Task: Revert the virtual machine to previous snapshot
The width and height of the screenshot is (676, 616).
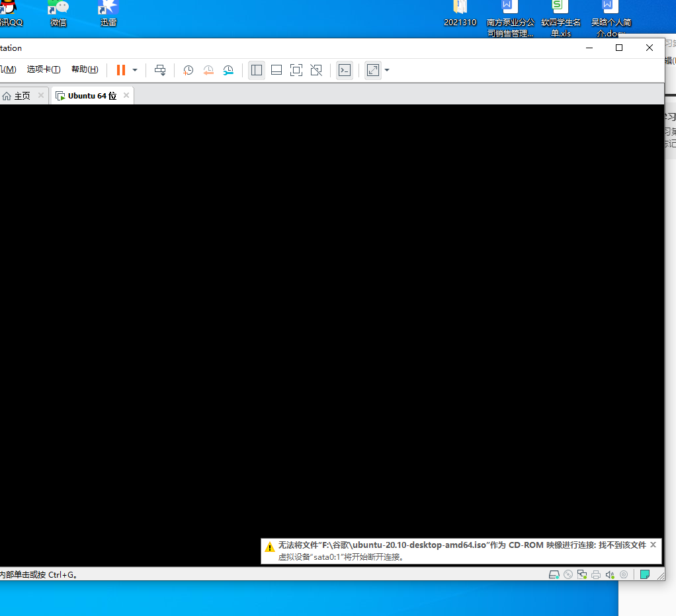Action: pyautogui.click(x=208, y=70)
